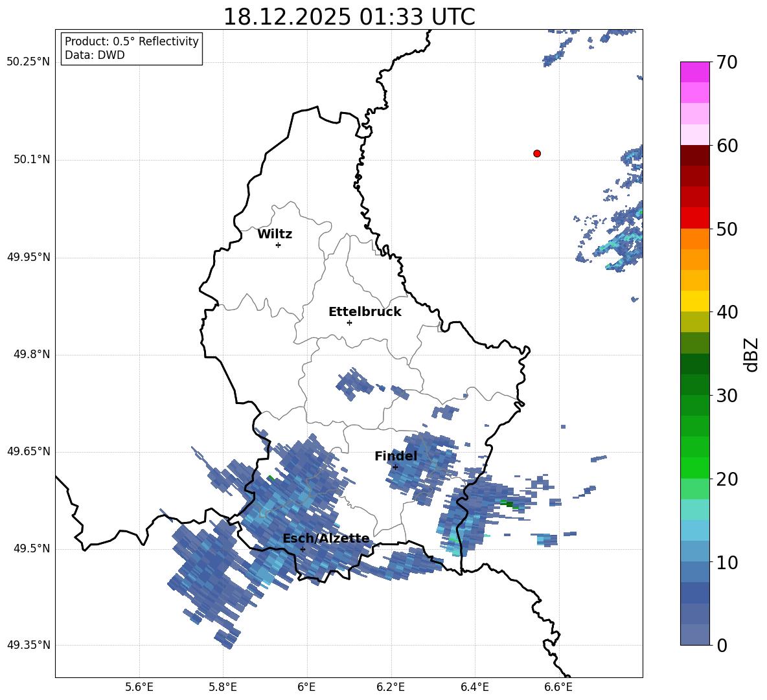Click the 6.2°E longitude label
Viewport: 767px width, 700px height.
tap(391, 687)
